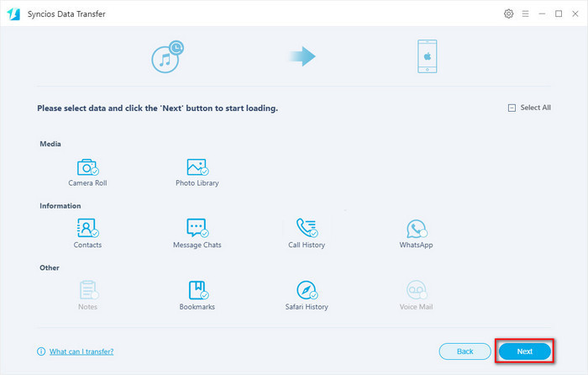This screenshot has height=375, width=588.
Task: Click the 'Bookmarks' label
Action: pyautogui.click(x=197, y=307)
